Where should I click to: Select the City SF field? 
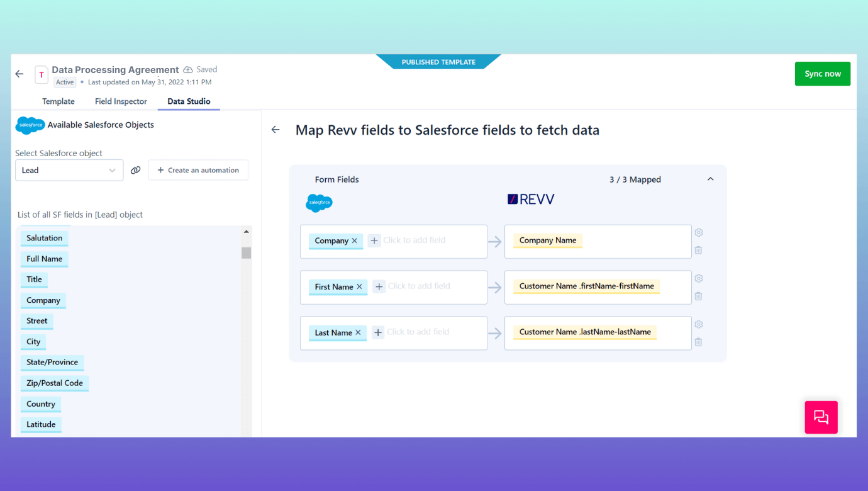33,342
